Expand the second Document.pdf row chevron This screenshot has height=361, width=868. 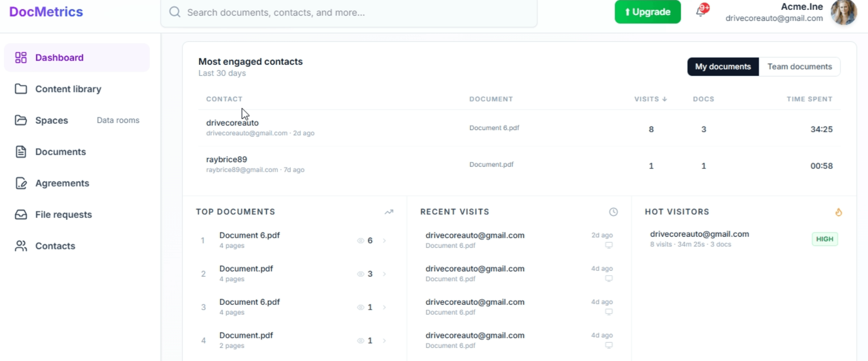385,274
